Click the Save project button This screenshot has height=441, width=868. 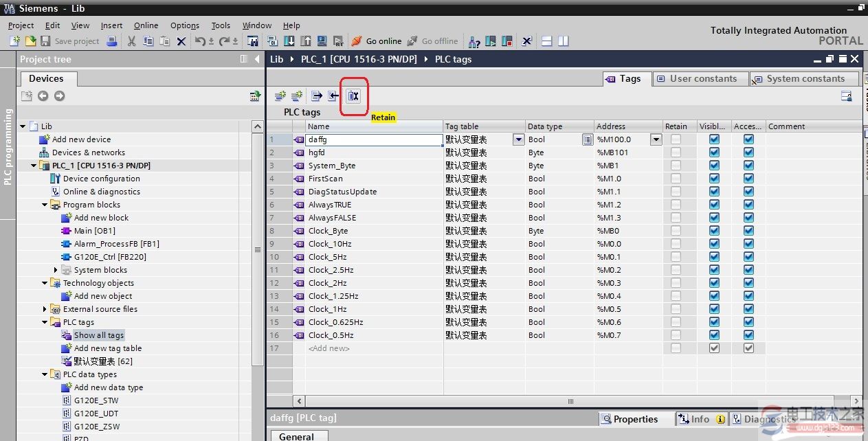(70, 41)
